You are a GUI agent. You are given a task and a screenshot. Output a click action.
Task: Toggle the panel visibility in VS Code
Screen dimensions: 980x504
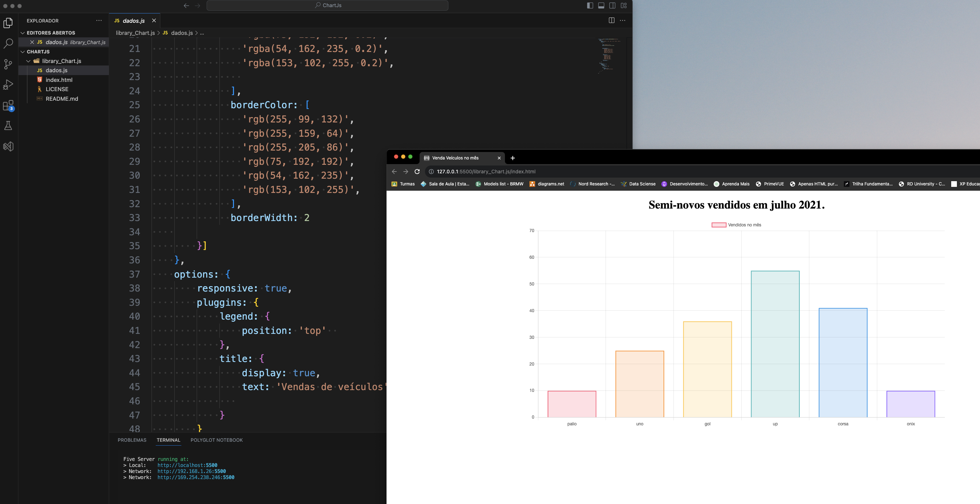tap(601, 5)
